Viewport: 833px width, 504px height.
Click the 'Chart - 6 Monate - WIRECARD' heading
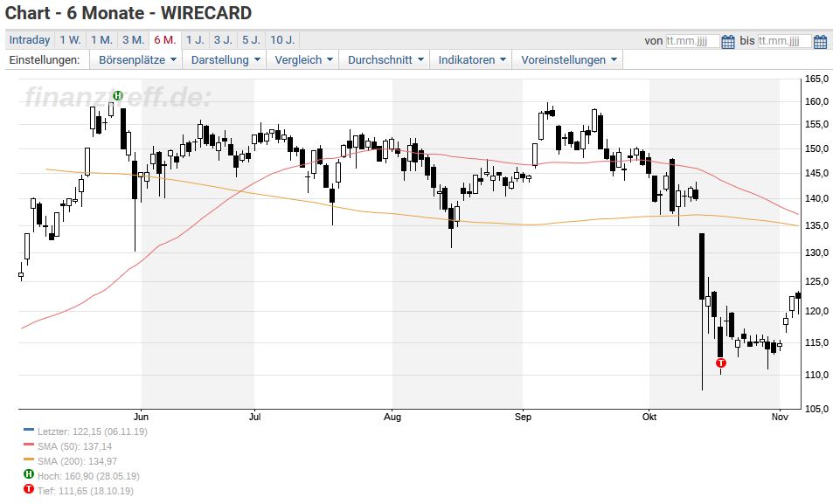tap(128, 13)
